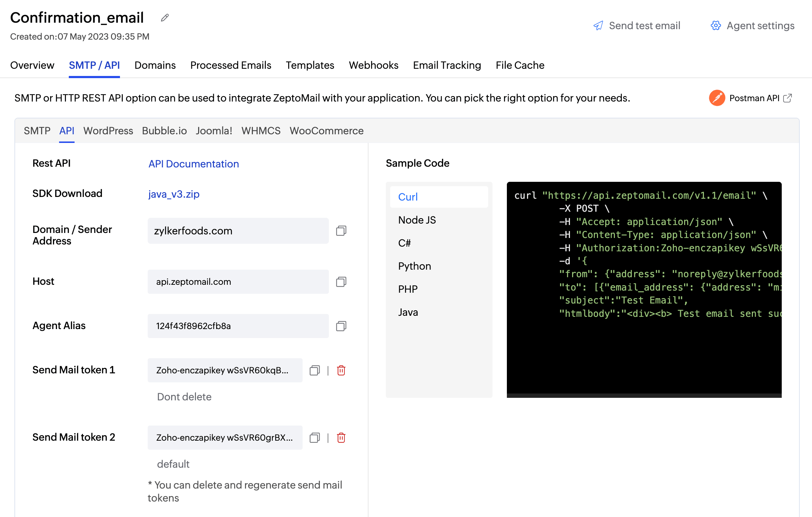Click the api.zeptomail.com host field

[238, 282]
